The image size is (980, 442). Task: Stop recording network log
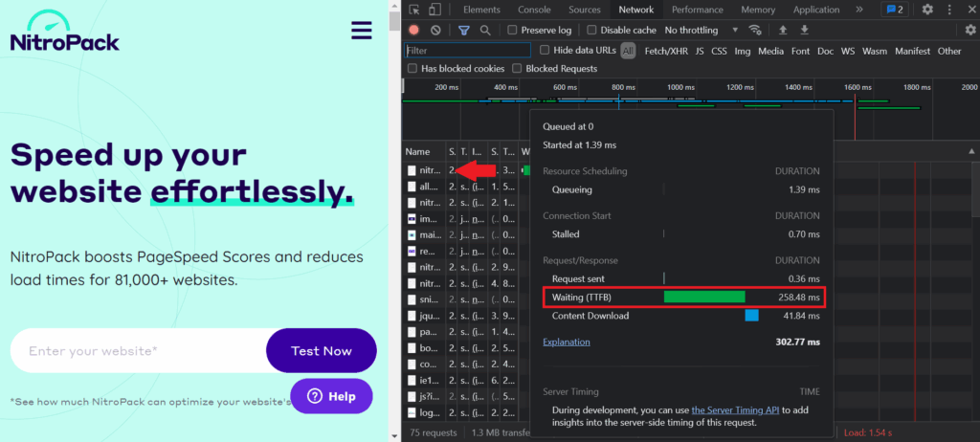[413, 30]
